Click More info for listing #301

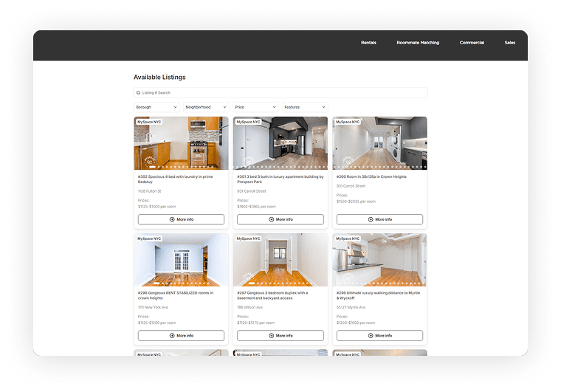pos(280,219)
